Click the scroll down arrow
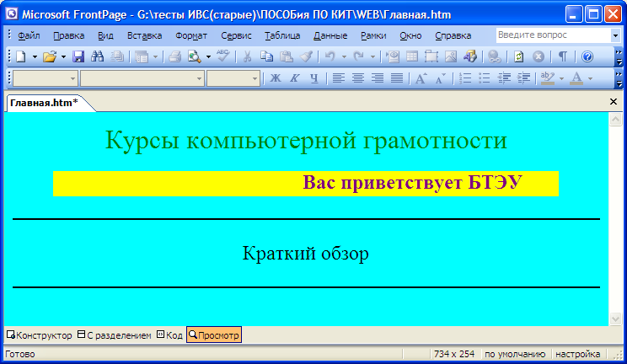 pos(615,318)
